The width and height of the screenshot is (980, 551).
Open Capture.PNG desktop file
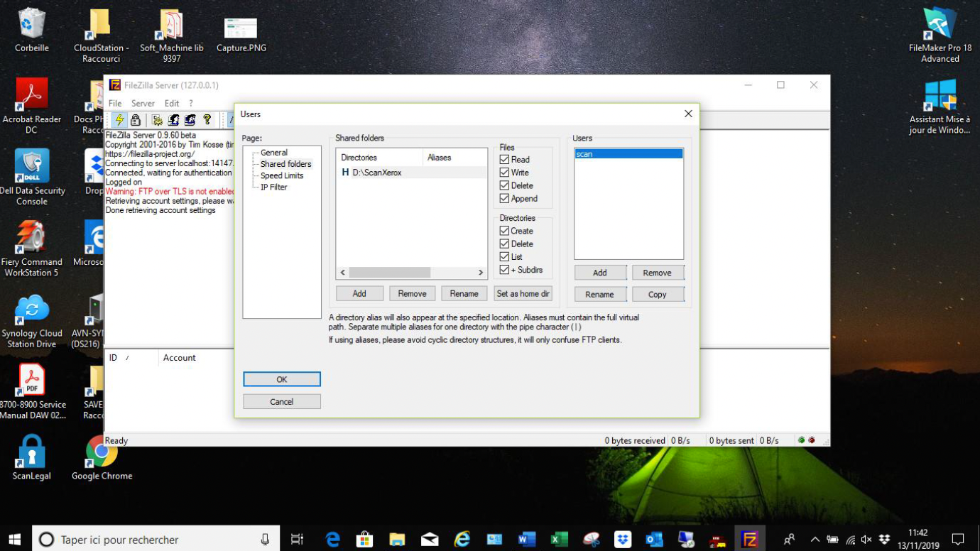[x=241, y=34]
